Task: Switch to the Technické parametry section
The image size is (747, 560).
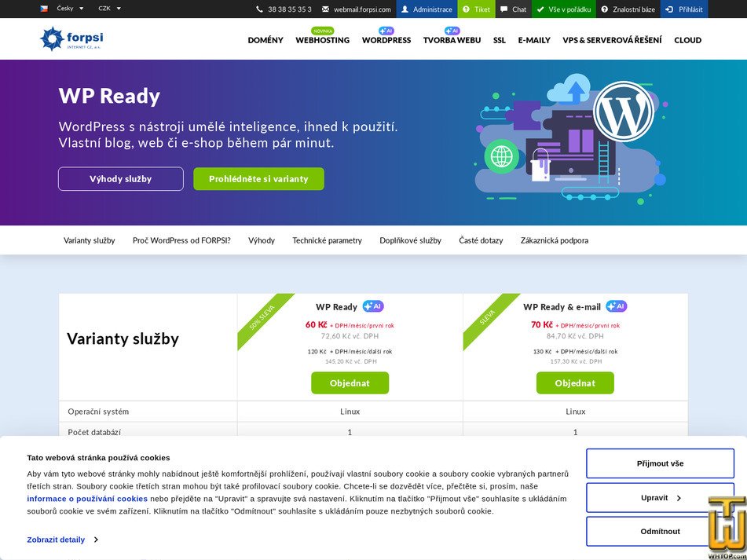Action: pos(327,240)
